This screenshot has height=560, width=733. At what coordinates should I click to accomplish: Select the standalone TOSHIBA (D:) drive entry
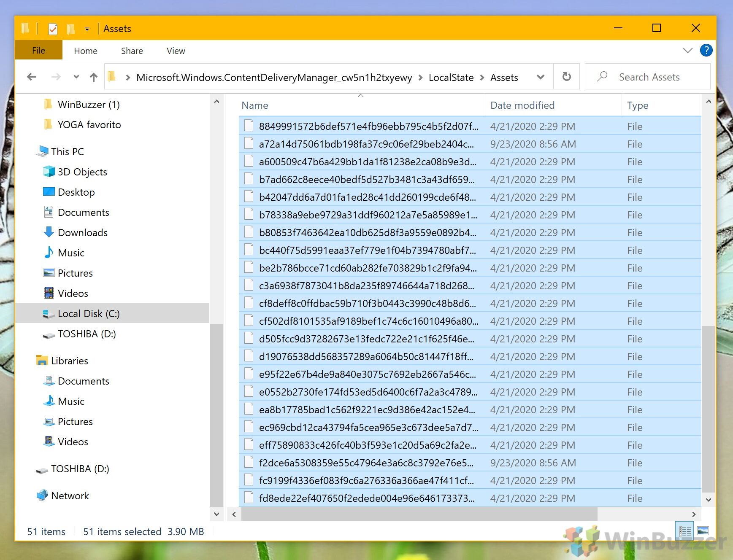pyautogui.click(x=80, y=468)
